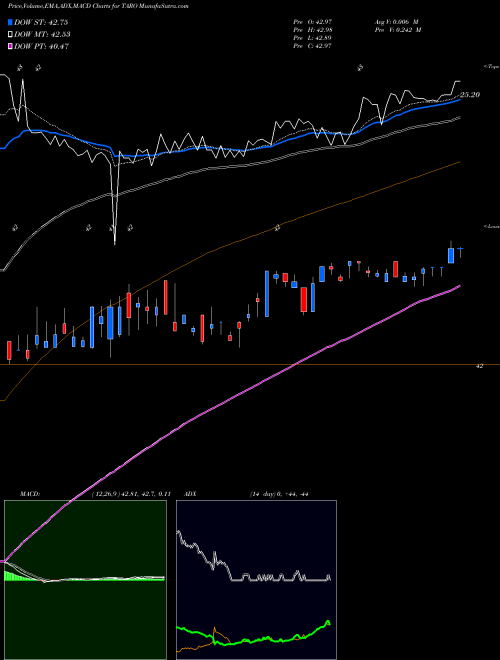The height and width of the screenshot is (660, 500).
Task: Click the 'Pre O: 42.97' open value
Action: pyautogui.click(x=313, y=21)
